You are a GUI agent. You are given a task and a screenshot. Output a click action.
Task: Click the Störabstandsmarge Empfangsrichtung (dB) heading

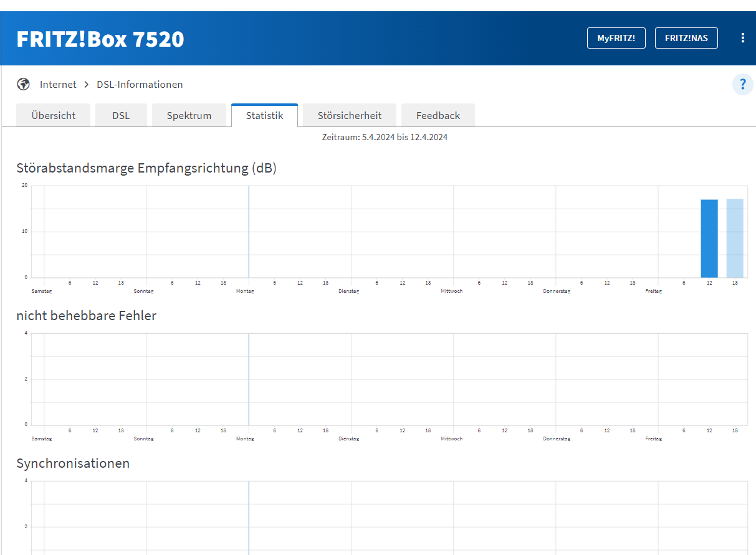tap(146, 168)
